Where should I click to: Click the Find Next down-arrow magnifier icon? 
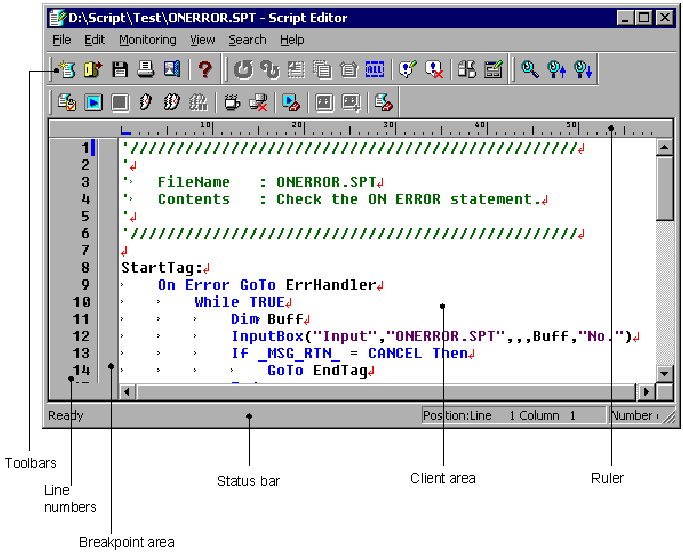pos(582,69)
